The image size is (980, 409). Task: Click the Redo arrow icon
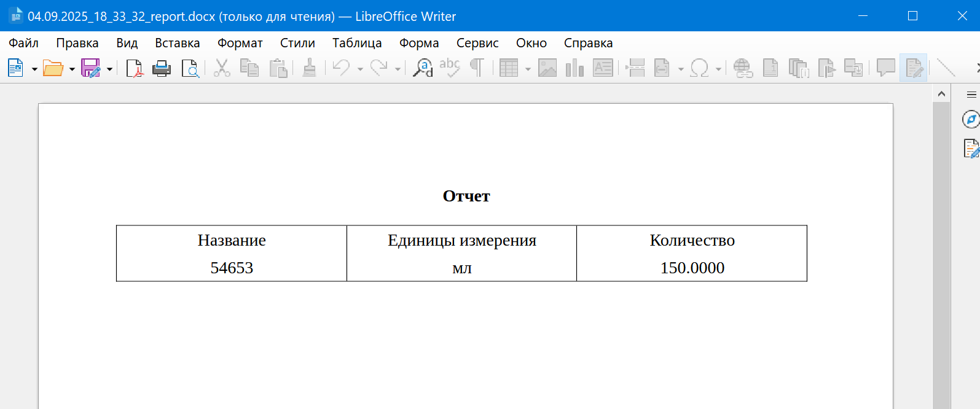click(379, 68)
